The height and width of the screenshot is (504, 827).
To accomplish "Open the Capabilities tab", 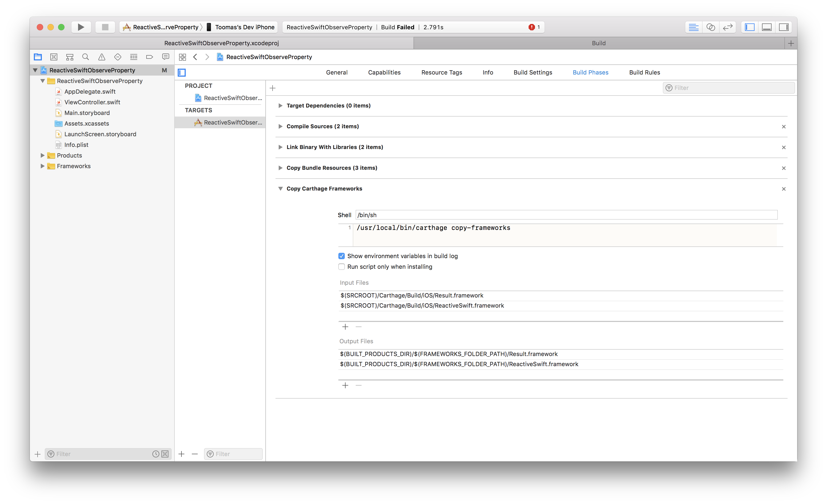I will tap(384, 72).
